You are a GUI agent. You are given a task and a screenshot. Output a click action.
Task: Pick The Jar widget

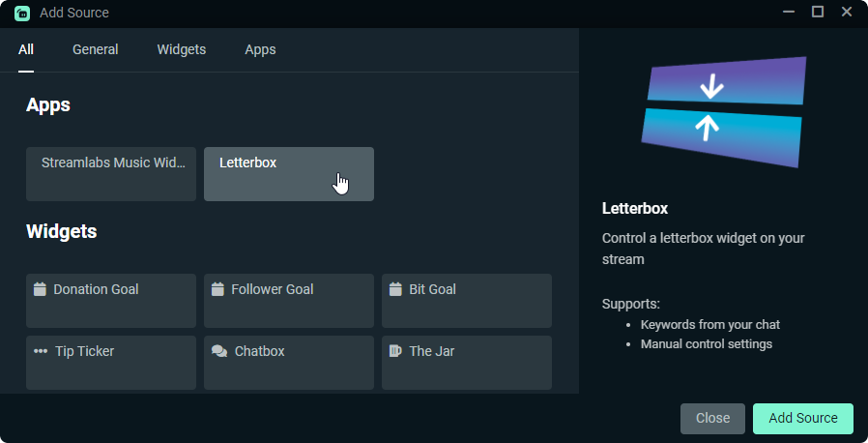467,363
